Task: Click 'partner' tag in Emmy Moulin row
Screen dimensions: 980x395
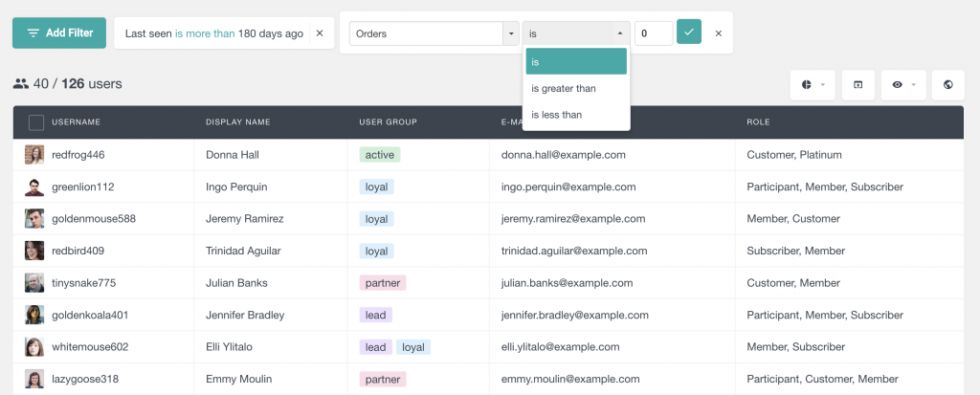Action: [383, 379]
